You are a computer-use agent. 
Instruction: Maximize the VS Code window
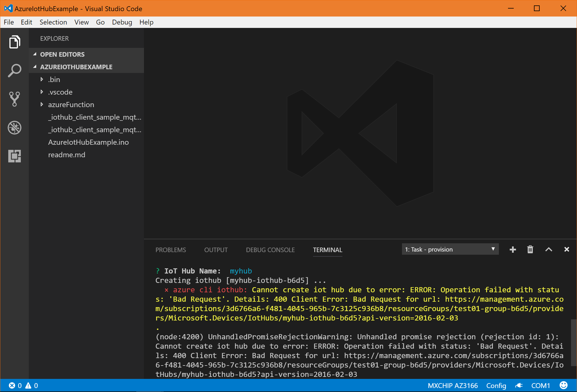point(537,9)
